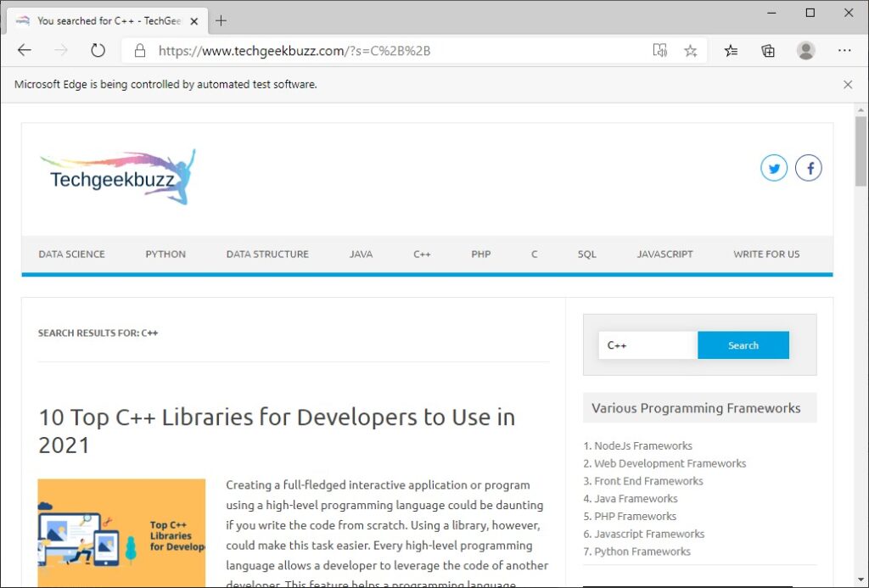The image size is (869, 588).
Task: Open the Favorites list icon
Action: (x=731, y=51)
